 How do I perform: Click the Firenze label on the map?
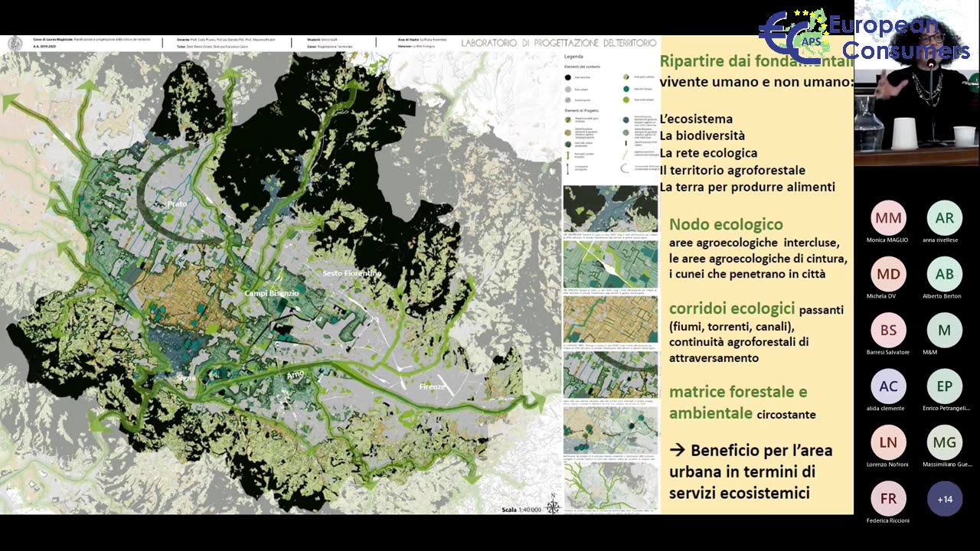432,387
